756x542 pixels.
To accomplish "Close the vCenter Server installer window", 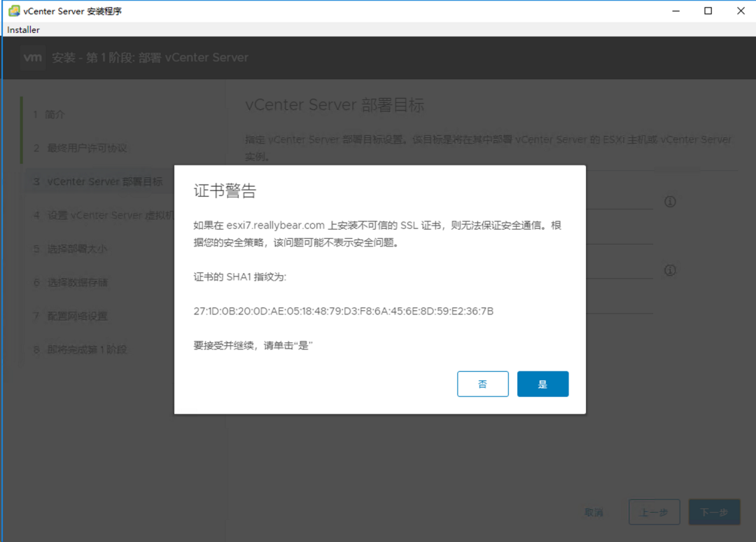I will coord(741,11).
